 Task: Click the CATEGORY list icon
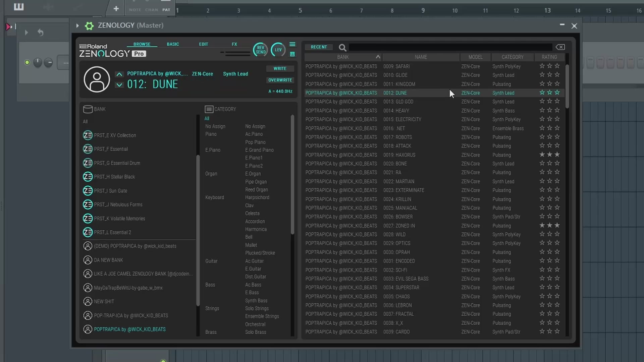[209, 109]
